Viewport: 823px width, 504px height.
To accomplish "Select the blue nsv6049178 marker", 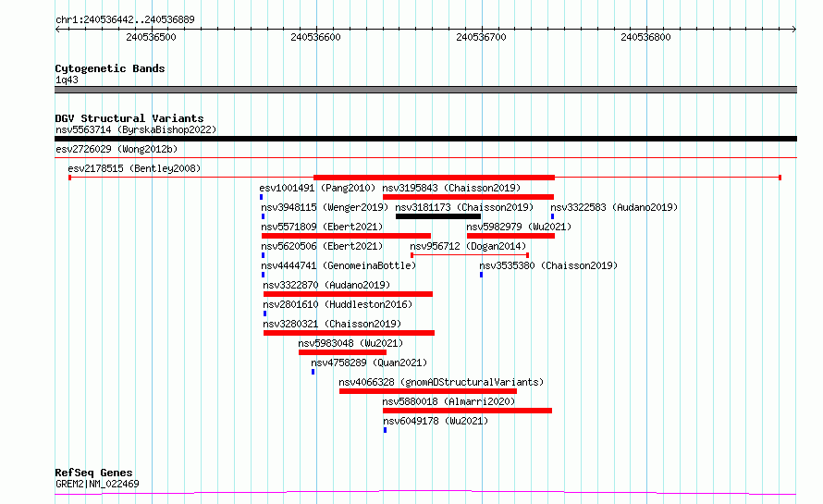I will [x=385, y=430].
